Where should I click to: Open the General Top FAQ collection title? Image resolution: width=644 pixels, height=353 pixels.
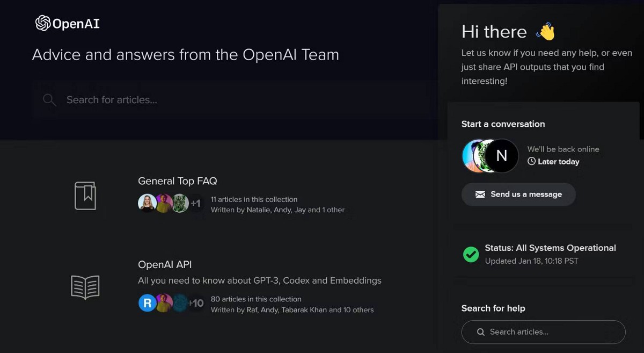(x=178, y=181)
